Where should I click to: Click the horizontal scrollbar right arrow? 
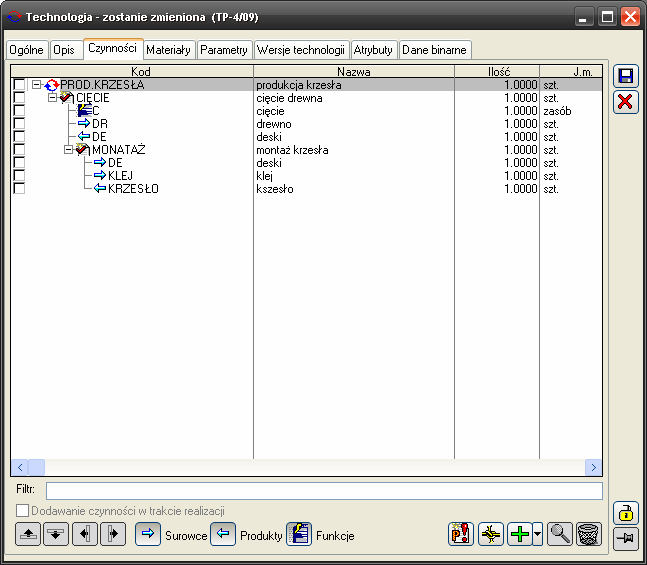tap(593, 468)
